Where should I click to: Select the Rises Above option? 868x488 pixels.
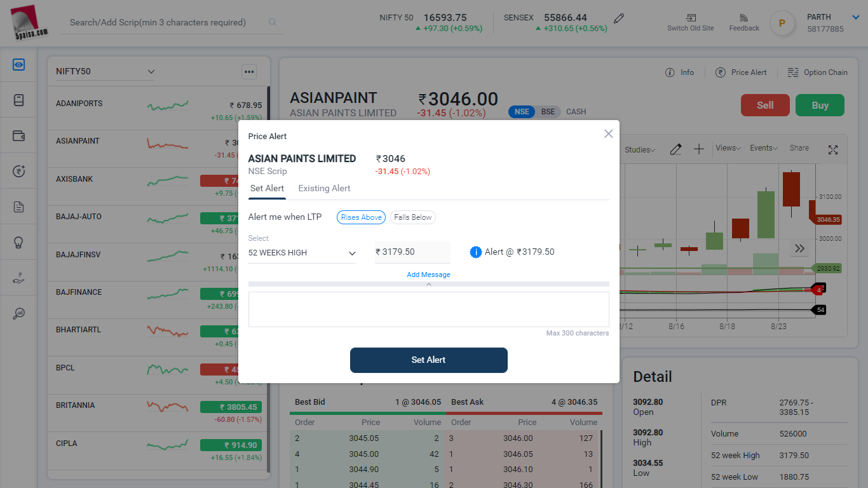[362, 217]
